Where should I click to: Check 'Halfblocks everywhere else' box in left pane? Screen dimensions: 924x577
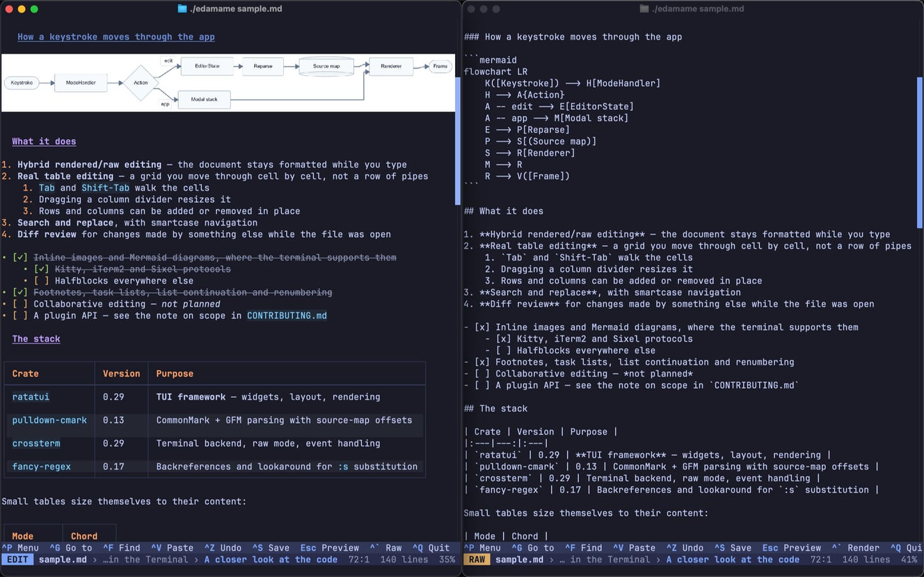[41, 281]
